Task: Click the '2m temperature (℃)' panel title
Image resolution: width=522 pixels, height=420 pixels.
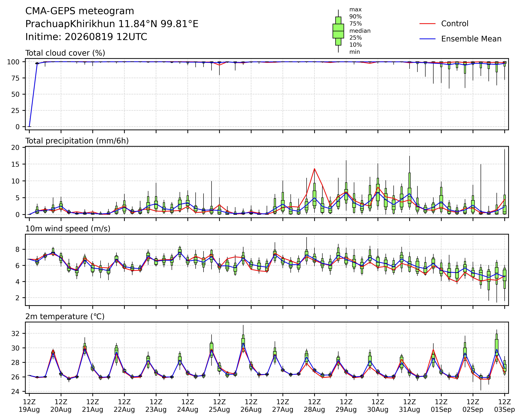Action: pos(65,317)
